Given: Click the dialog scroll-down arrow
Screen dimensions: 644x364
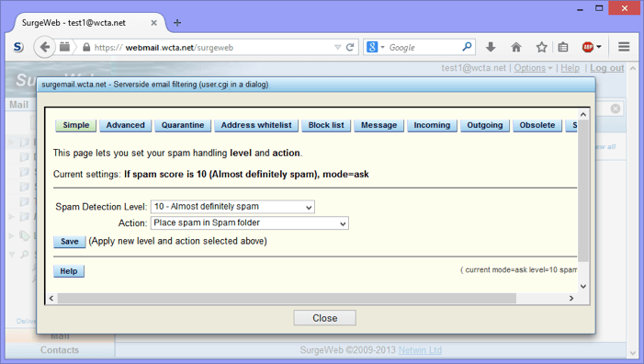Looking at the screenshot, I should pyautogui.click(x=583, y=287).
